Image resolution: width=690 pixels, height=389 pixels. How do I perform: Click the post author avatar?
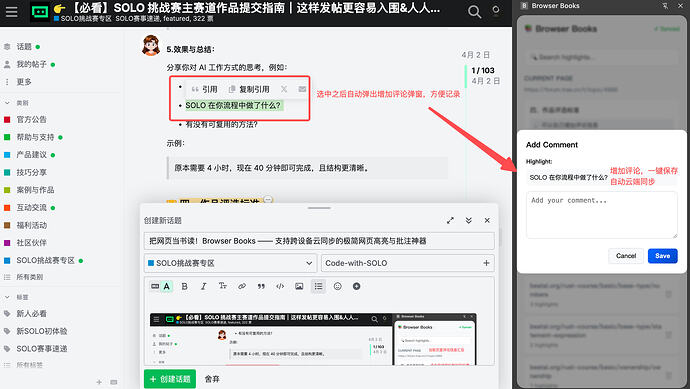150,45
